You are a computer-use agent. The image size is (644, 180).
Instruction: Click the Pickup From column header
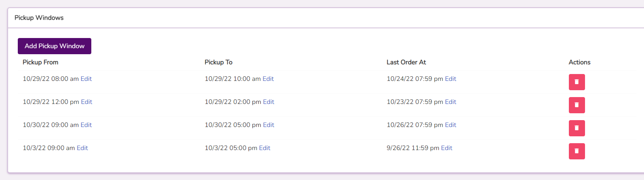[40, 62]
